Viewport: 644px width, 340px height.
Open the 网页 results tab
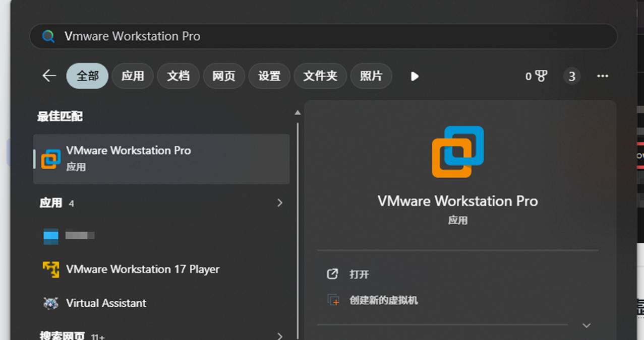(x=223, y=76)
